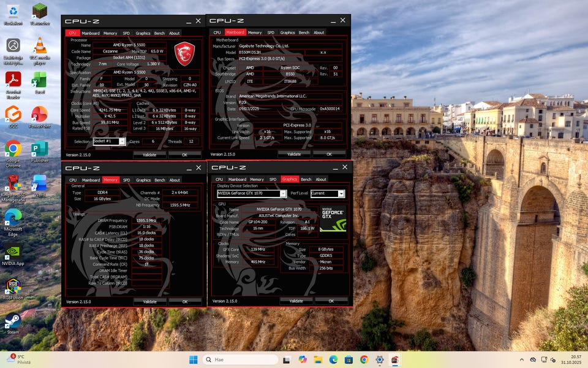Image resolution: width=588 pixels, height=368 pixels.
Task: Open VLC media player desktop shortcut
Action: [x=40, y=51]
